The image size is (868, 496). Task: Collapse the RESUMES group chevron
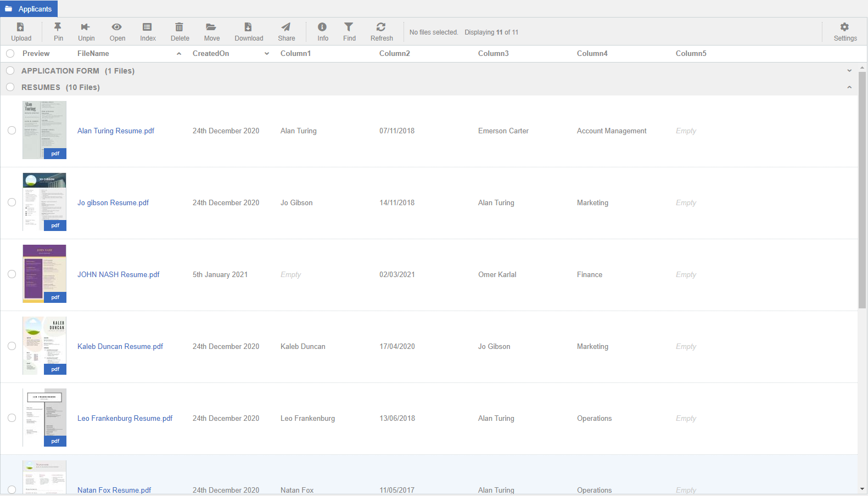849,87
